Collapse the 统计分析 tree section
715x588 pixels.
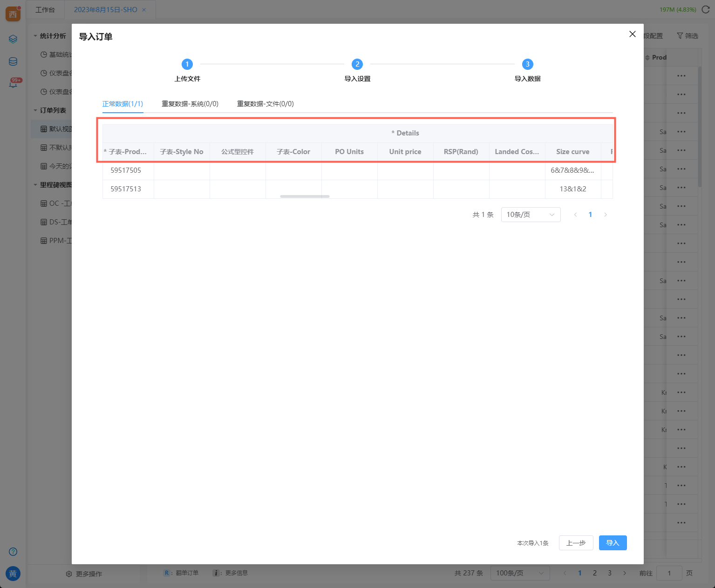[x=35, y=36]
